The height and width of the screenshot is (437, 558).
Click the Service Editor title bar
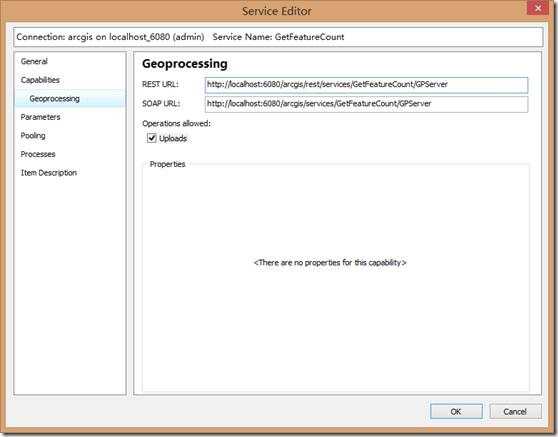(x=277, y=11)
